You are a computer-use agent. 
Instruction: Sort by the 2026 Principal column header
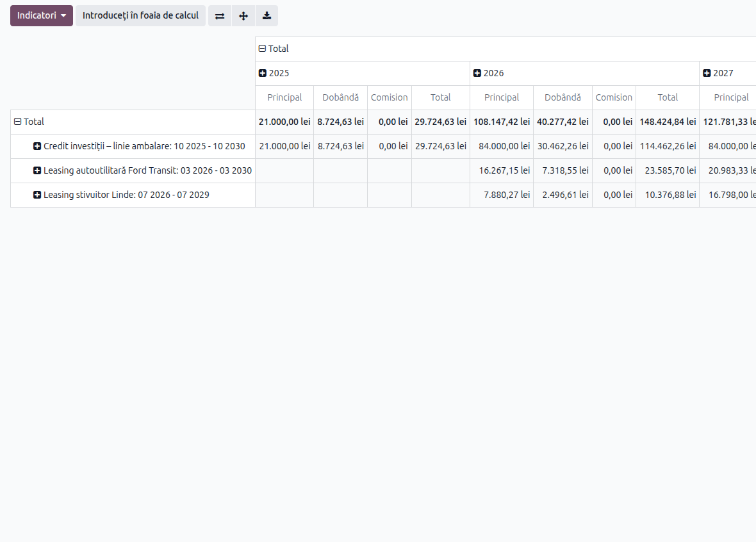pos(502,97)
